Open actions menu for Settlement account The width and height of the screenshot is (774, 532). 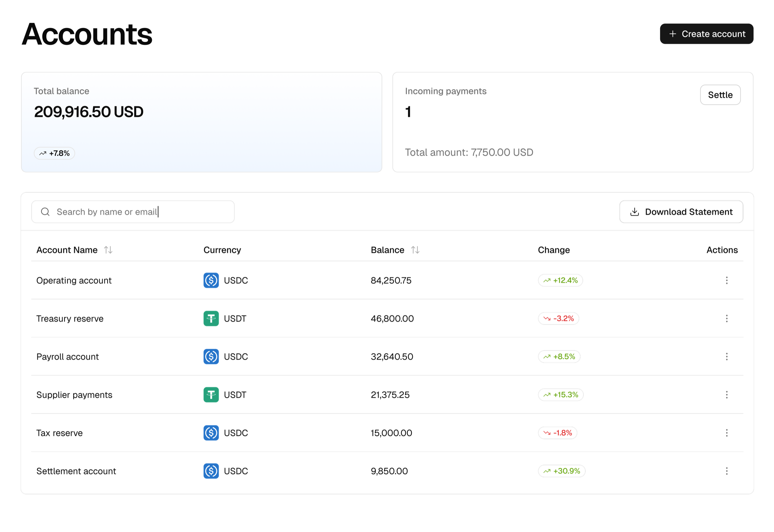pos(726,471)
